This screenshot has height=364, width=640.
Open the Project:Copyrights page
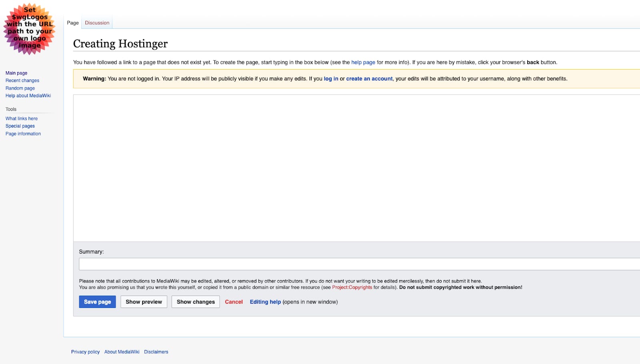tap(352, 287)
